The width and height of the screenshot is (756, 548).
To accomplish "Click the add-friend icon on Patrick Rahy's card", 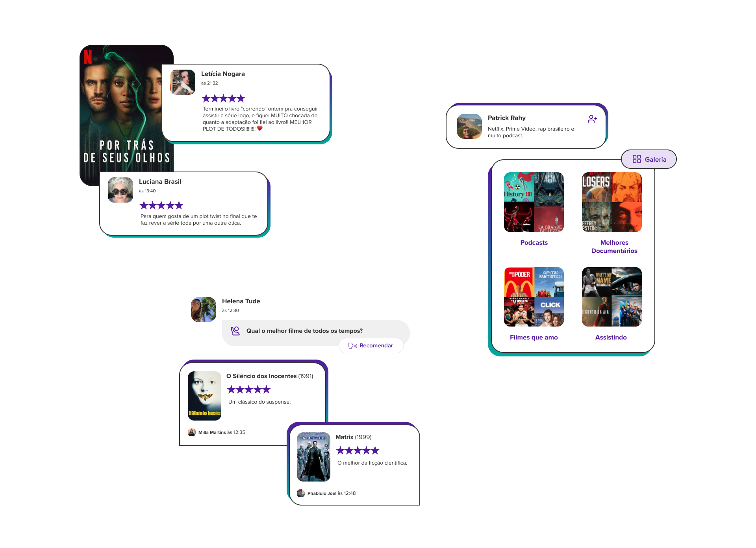I will point(592,119).
